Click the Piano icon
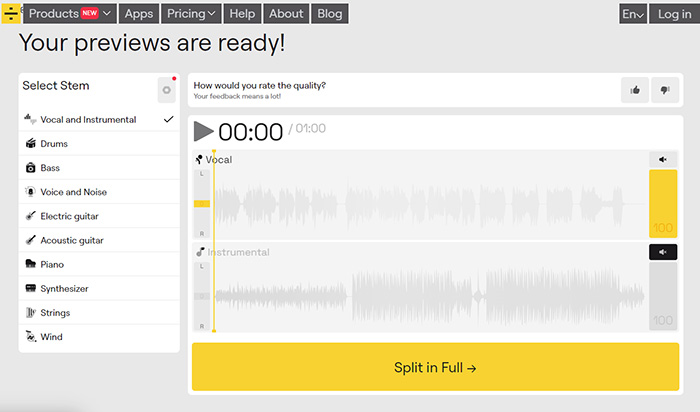Screen dimensions: 700x412 30,263
